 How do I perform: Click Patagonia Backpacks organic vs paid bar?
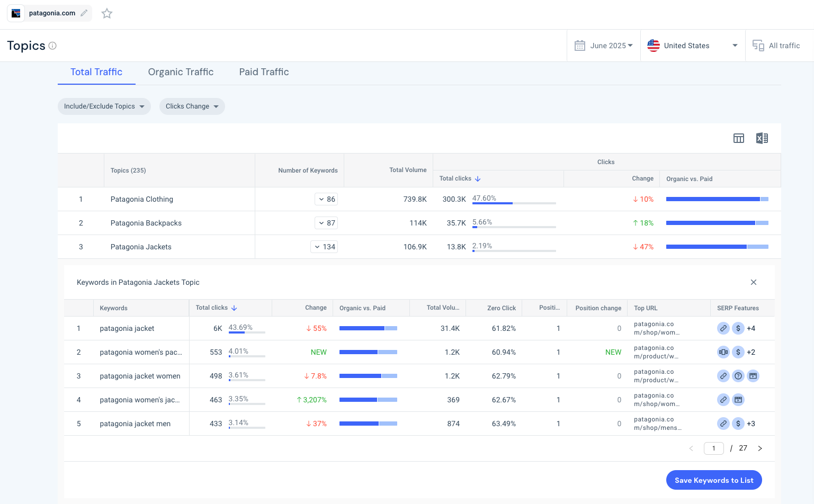(x=717, y=223)
